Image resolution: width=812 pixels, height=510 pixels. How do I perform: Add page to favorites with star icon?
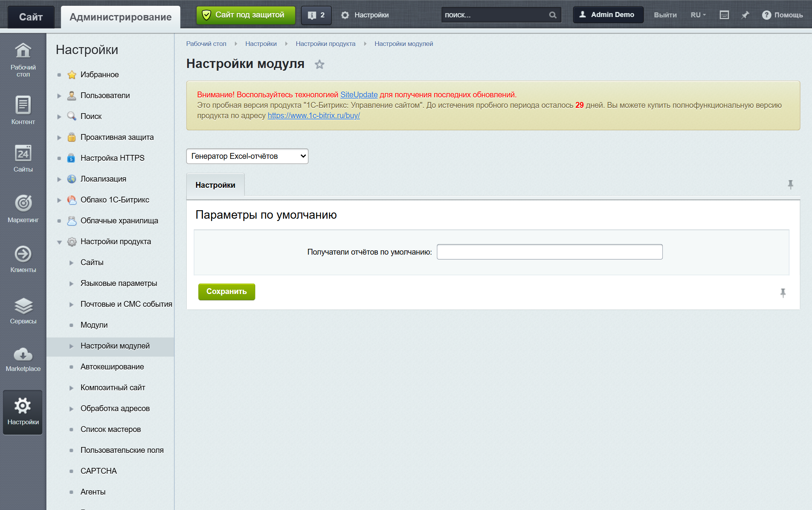pyautogui.click(x=319, y=64)
